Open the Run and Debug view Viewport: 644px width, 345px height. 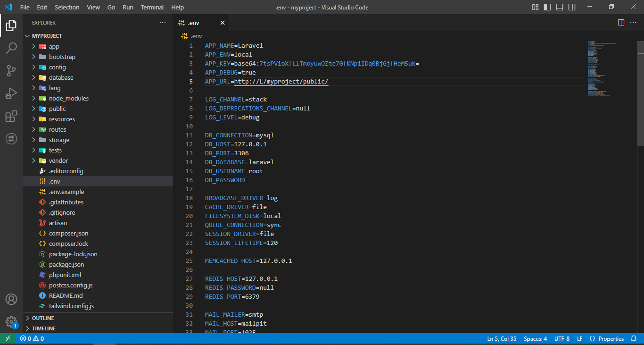tap(11, 93)
